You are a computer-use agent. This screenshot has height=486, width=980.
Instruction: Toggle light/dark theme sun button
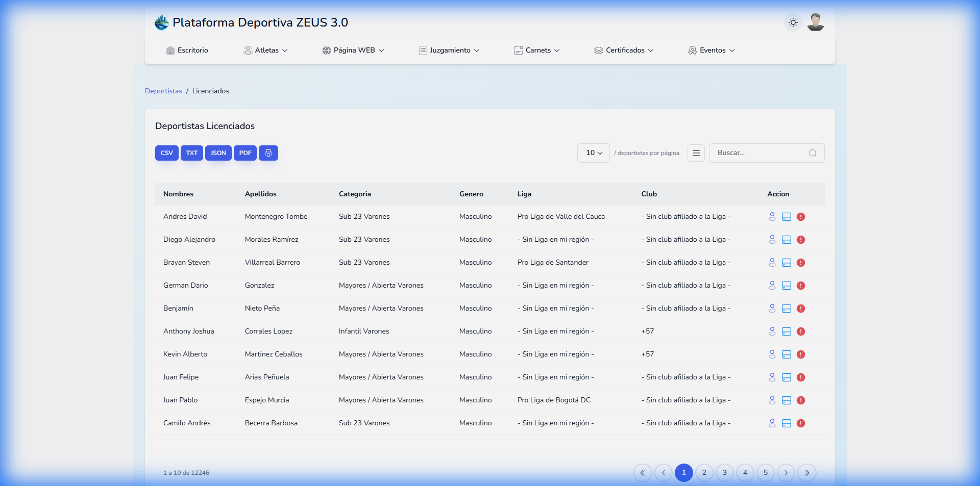[793, 22]
